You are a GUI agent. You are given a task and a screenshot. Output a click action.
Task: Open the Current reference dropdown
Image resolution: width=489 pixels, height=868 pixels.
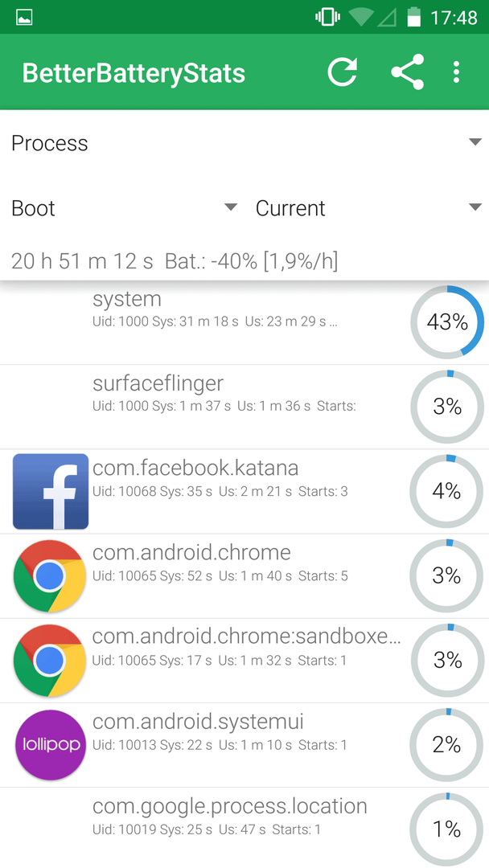(368, 208)
